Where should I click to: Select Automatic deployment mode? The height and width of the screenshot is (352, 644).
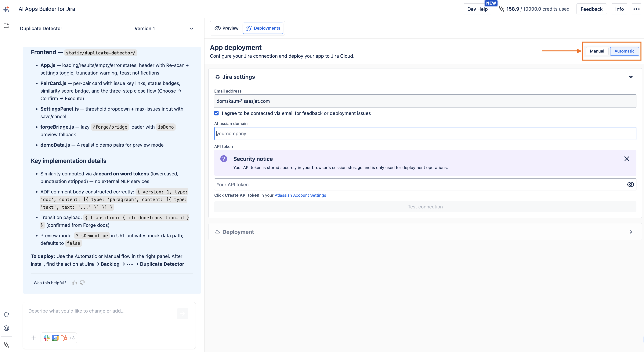pyautogui.click(x=624, y=51)
